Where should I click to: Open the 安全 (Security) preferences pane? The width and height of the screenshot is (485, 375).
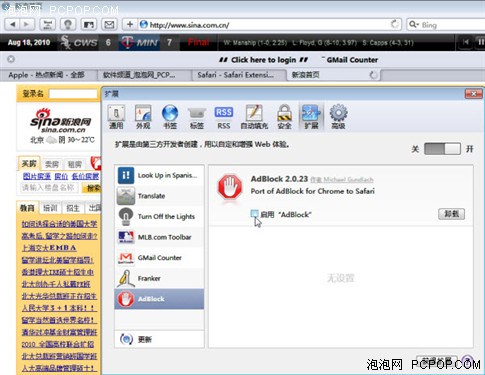coord(284,117)
